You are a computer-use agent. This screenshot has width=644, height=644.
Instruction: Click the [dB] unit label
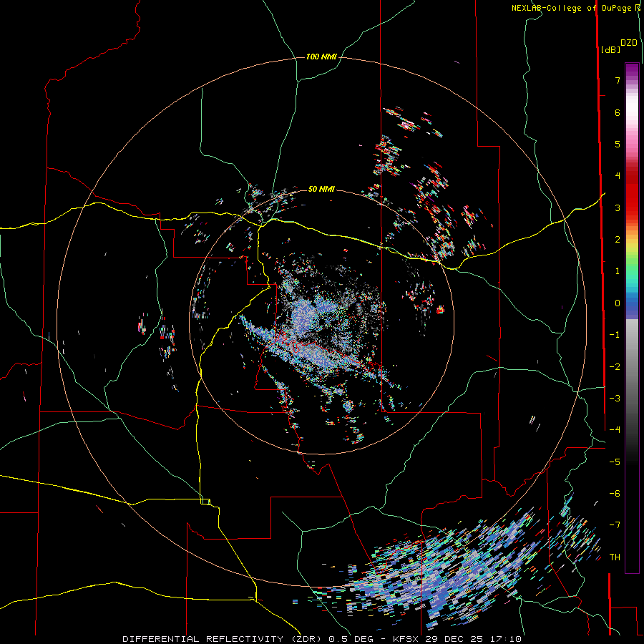pos(611,49)
